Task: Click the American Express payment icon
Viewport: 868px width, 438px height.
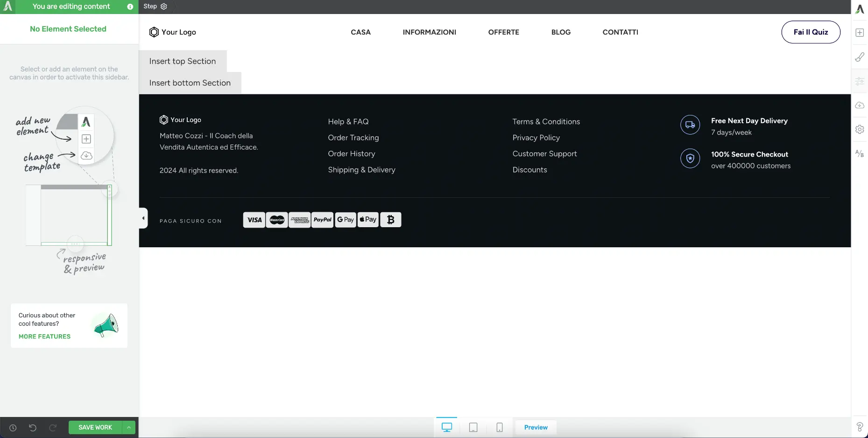Action: click(300, 220)
